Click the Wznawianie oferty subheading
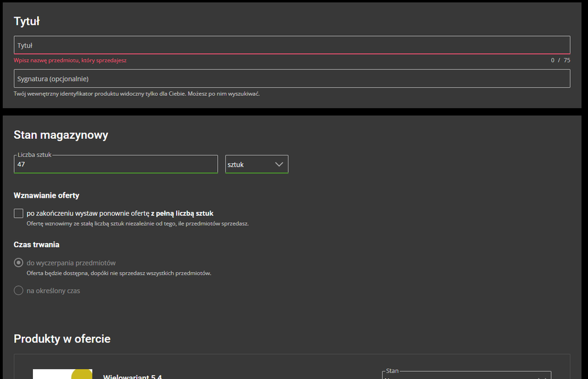The image size is (588, 379). (46, 195)
